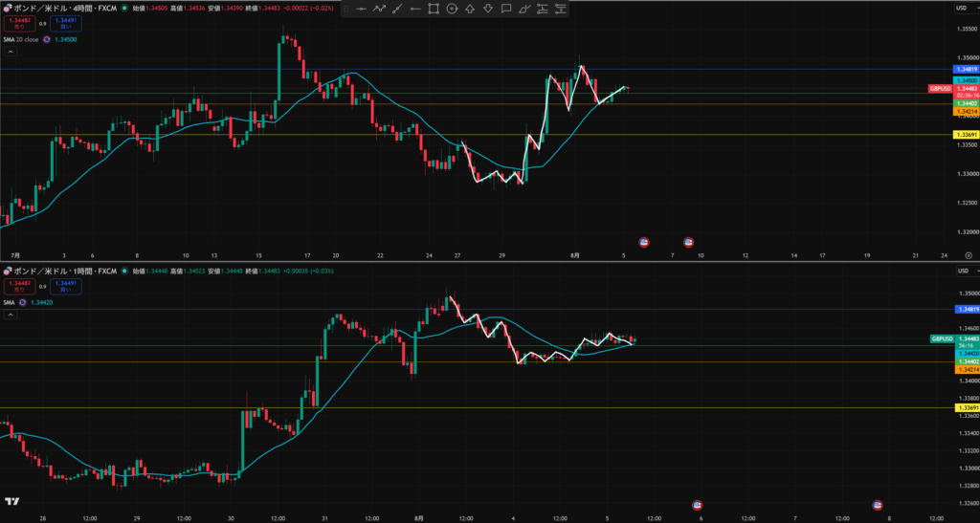Open SMA indicator icon on 1-hour chart

(23, 302)
